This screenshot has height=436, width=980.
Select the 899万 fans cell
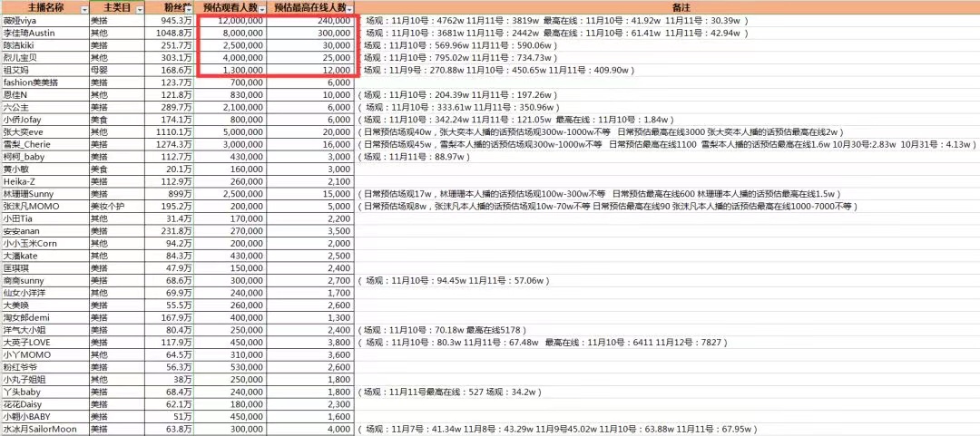click(171, 194)
